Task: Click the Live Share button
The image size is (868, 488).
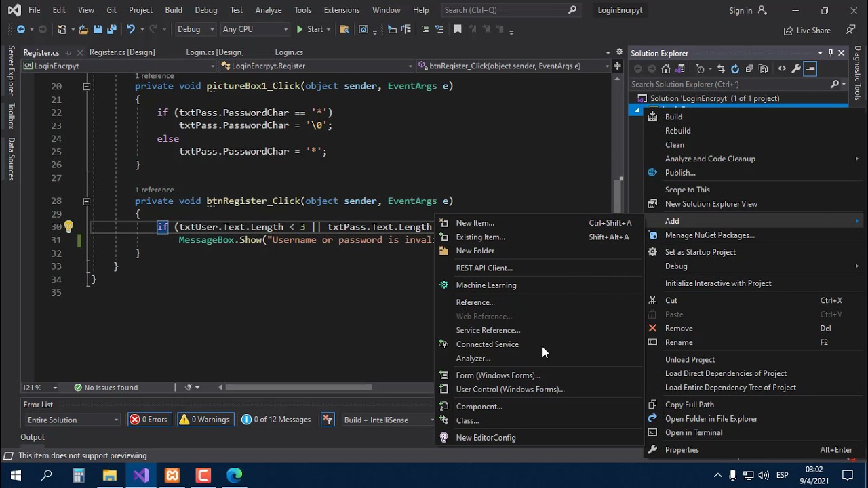Action: (807, 30)
